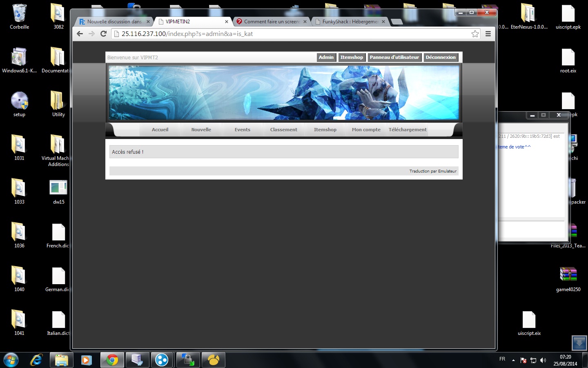Image resolution: width=588 pixels, height=368 pixels.
Task: Open Chrome's hamburger menu
Action: [x=488, y=34]
